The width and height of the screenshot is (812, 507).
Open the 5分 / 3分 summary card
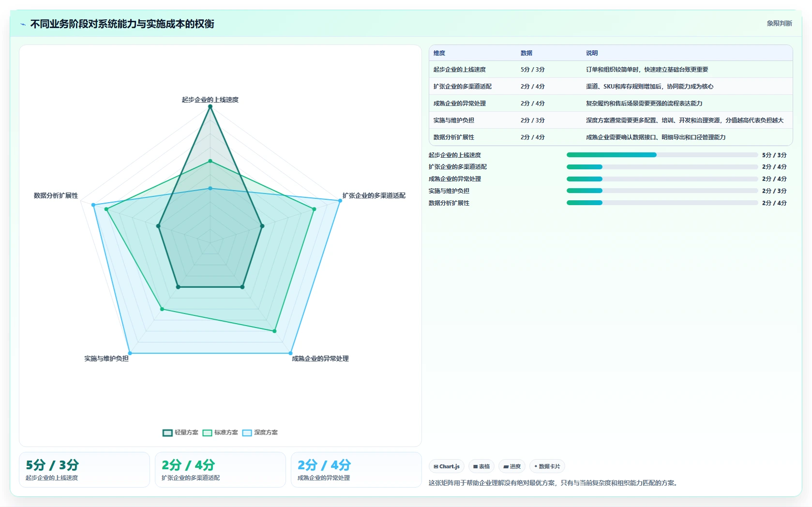pos(84,470)
